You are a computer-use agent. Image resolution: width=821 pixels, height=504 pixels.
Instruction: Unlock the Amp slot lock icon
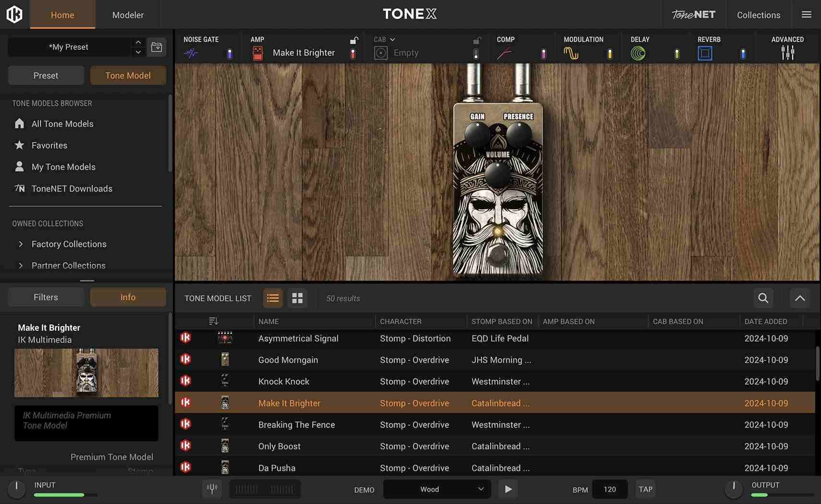[x=355, y=40]
